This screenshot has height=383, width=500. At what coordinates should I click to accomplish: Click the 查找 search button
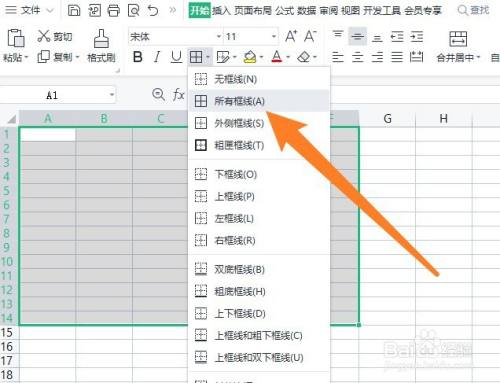[x=474, y=10]
